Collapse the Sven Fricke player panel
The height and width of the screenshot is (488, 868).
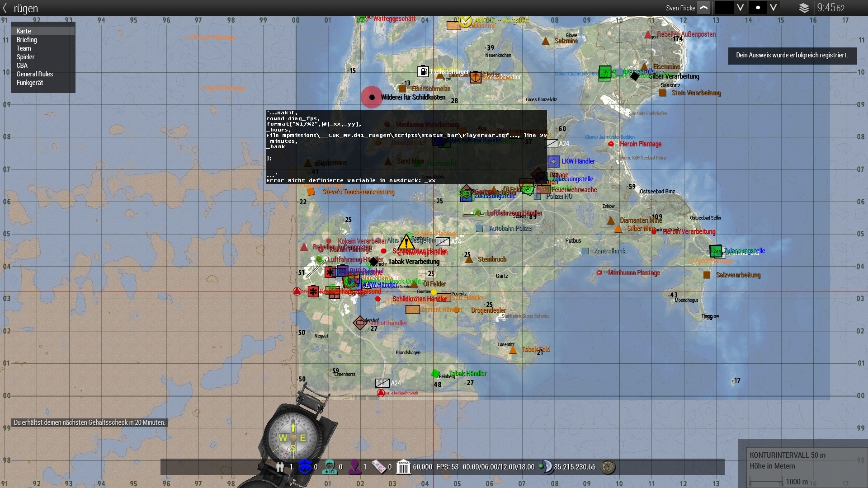pos(704,8)
